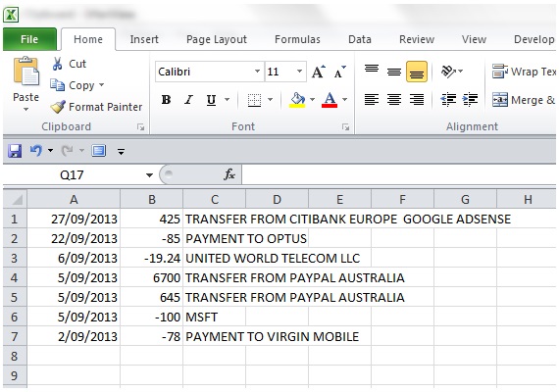Save the workbook with floppy icon

tap(15, 151)
